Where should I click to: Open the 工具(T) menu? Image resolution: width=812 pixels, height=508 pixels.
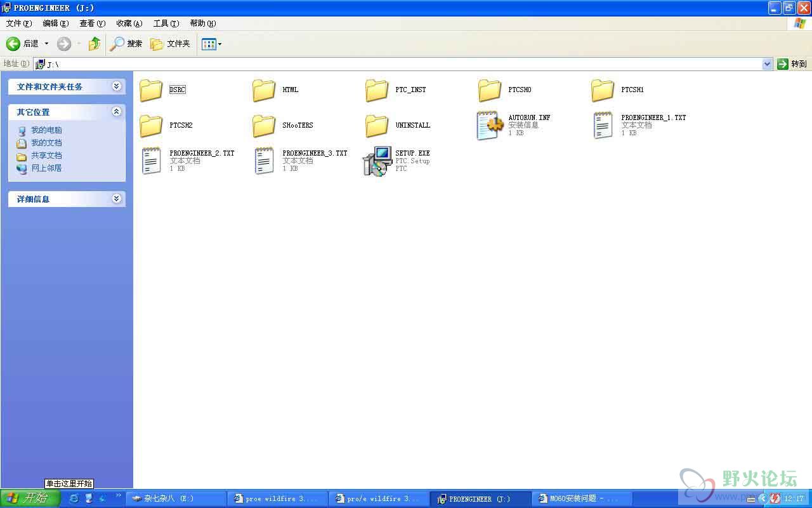point(166,23)
